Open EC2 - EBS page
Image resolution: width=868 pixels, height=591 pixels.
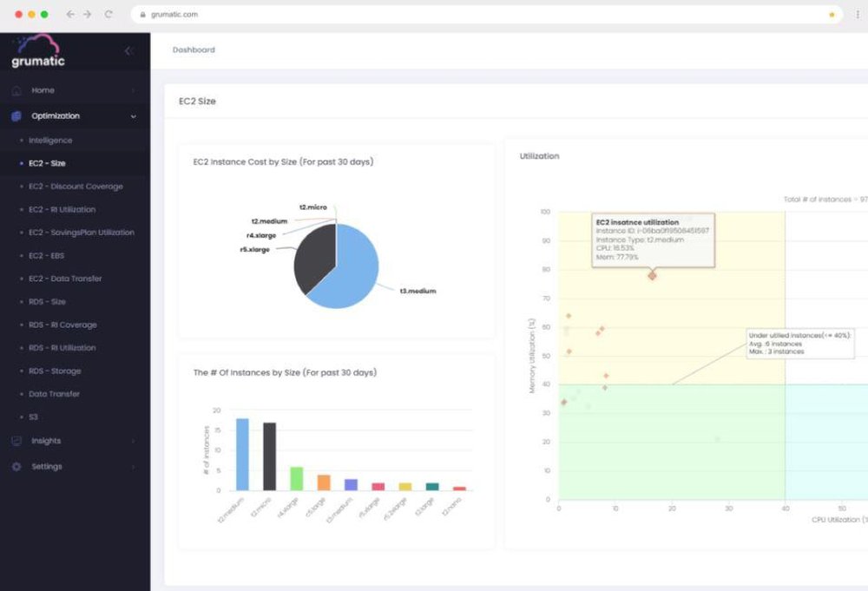coord(47,256)
